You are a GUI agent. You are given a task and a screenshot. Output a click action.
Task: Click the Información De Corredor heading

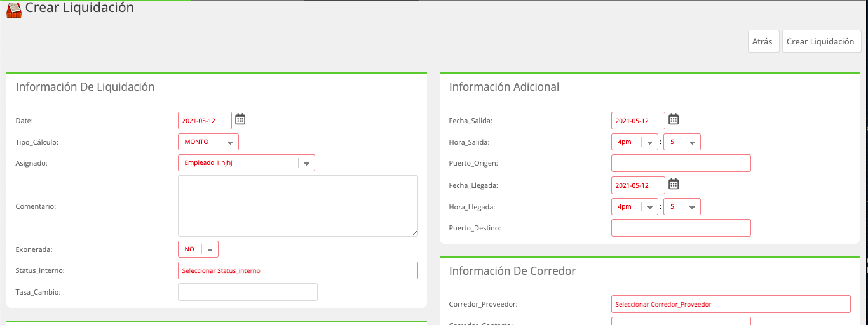click(512, 271)
